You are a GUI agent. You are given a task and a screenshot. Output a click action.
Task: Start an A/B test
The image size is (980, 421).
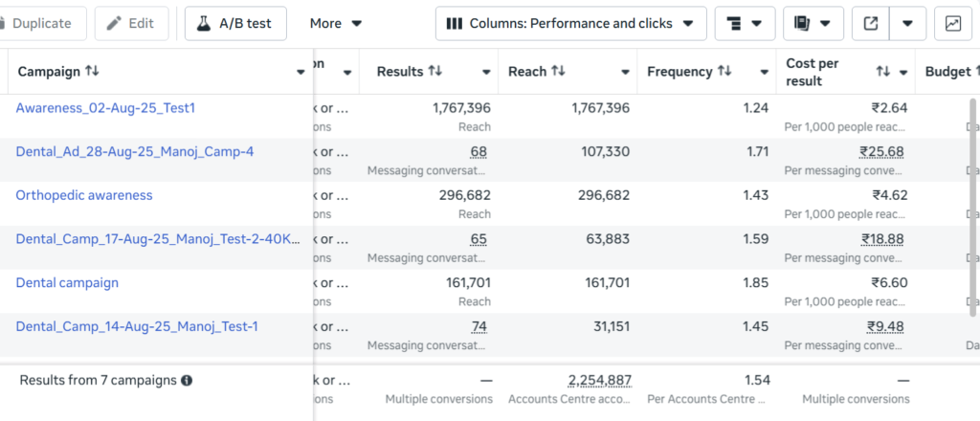coord(235,23)
